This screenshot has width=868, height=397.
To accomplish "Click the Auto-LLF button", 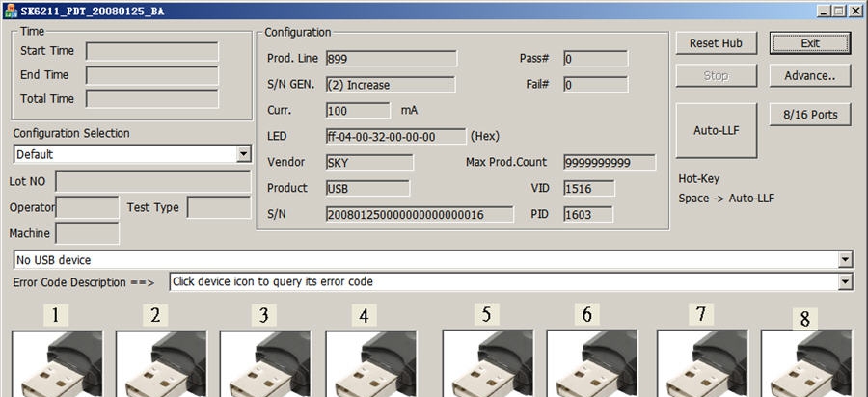I will (x=717, y=130).
